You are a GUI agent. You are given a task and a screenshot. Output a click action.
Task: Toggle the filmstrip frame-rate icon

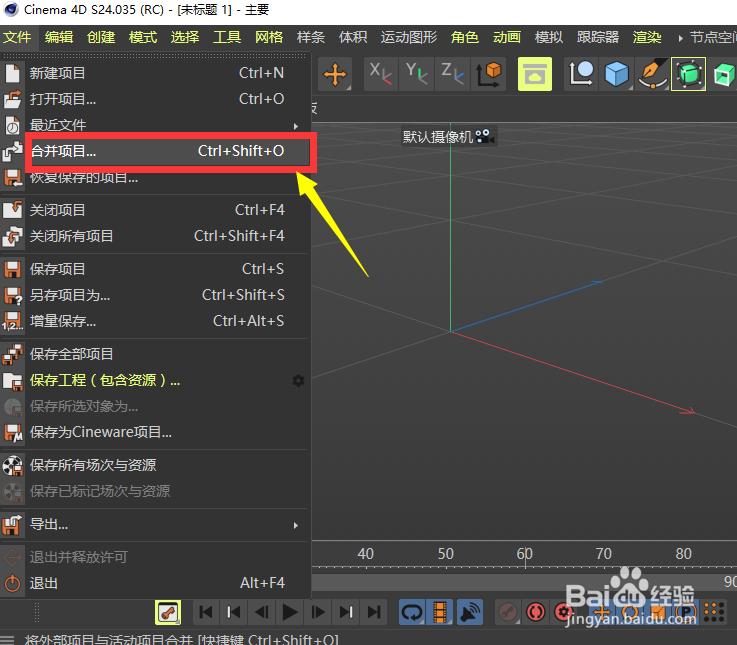[x=440, y=612]
